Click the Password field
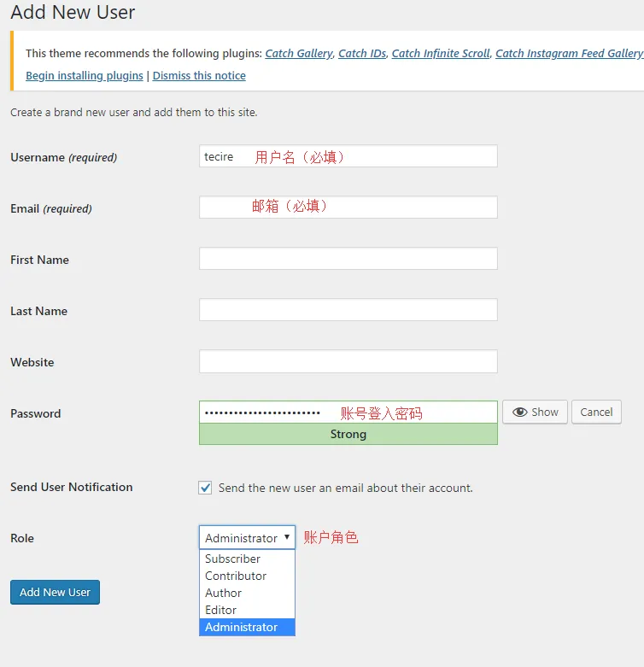 (348, 412)
